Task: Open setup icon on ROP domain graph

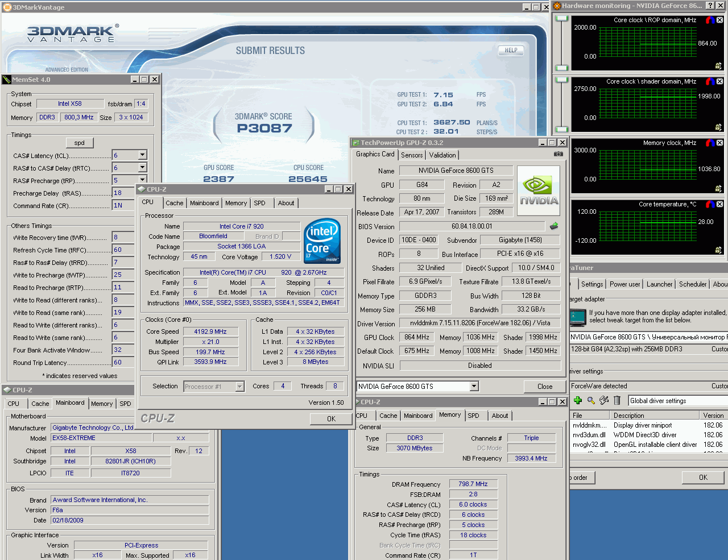Action: (718, 66)
